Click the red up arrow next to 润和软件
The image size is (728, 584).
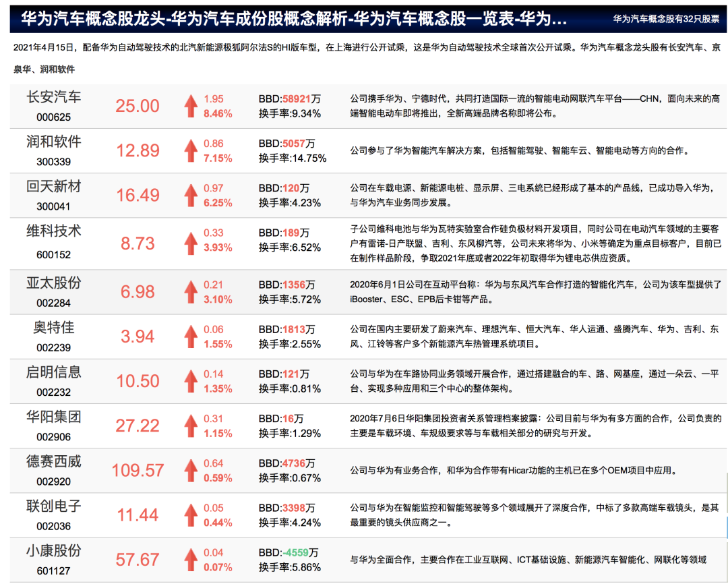pos(191,151)
